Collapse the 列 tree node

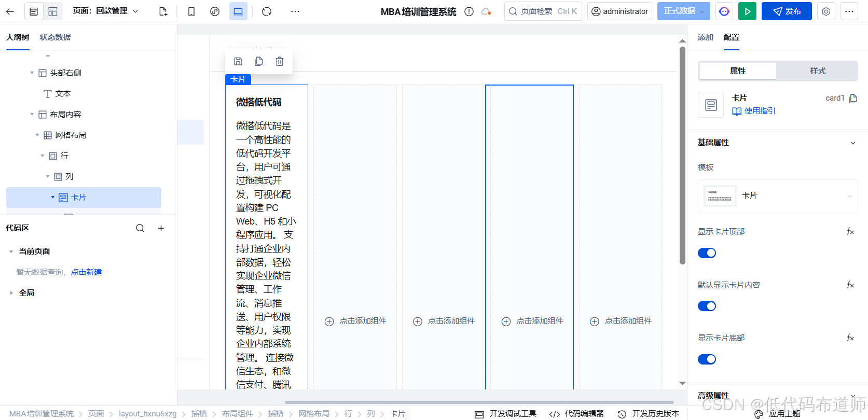[x=48, y=177]
